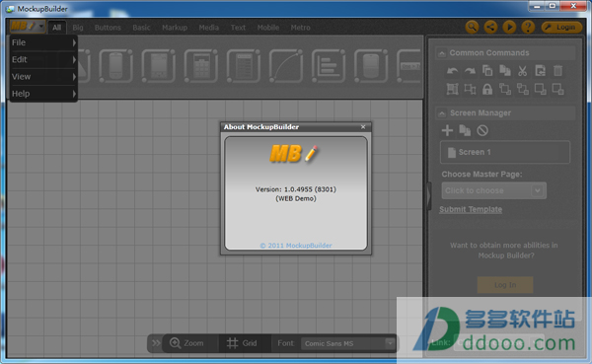This screenshot has width=592, height=364.
Task: Switch to the Metro tab
Action: (301, 28)
